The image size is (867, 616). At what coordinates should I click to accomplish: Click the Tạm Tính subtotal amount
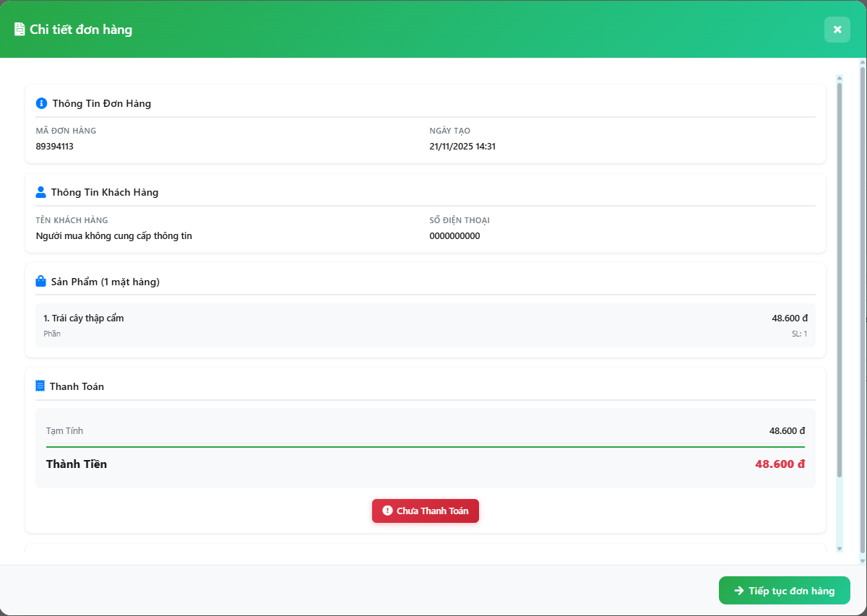(x=787, y=431)
